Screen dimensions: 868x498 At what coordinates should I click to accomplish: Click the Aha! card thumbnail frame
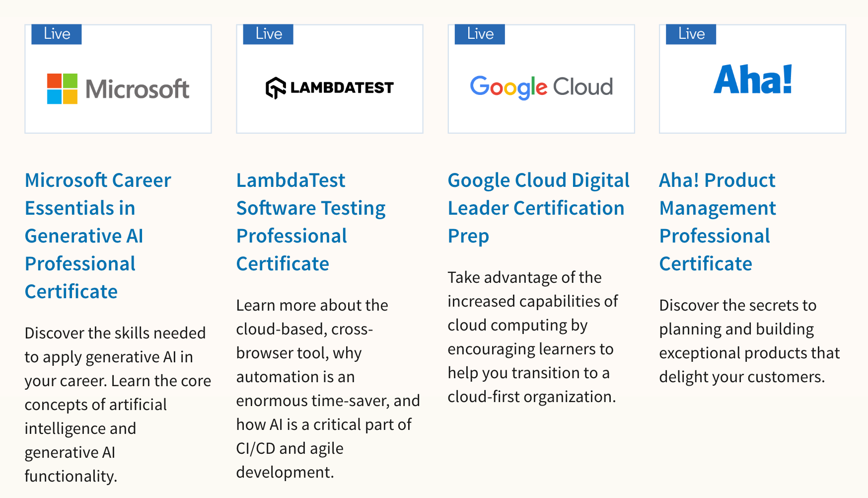point(753,79)
